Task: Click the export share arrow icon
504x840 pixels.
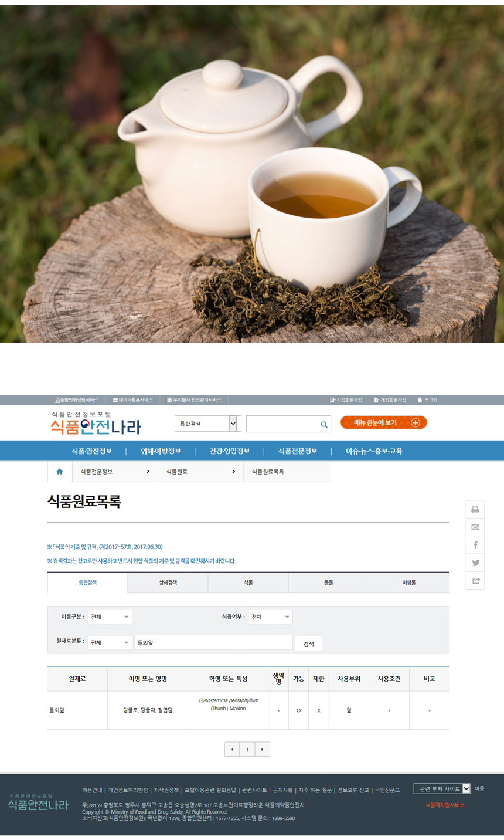Action: point(475,581)
